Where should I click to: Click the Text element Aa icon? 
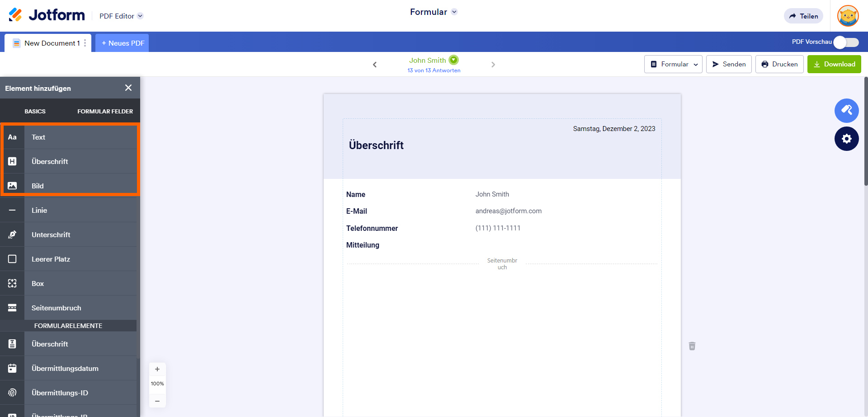12,137
